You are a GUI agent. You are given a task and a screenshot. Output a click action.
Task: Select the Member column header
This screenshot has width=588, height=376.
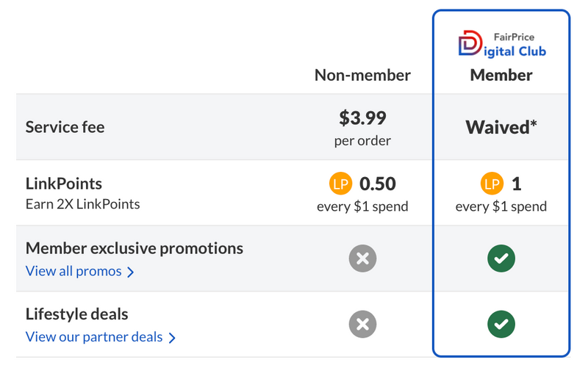point(501,76)
